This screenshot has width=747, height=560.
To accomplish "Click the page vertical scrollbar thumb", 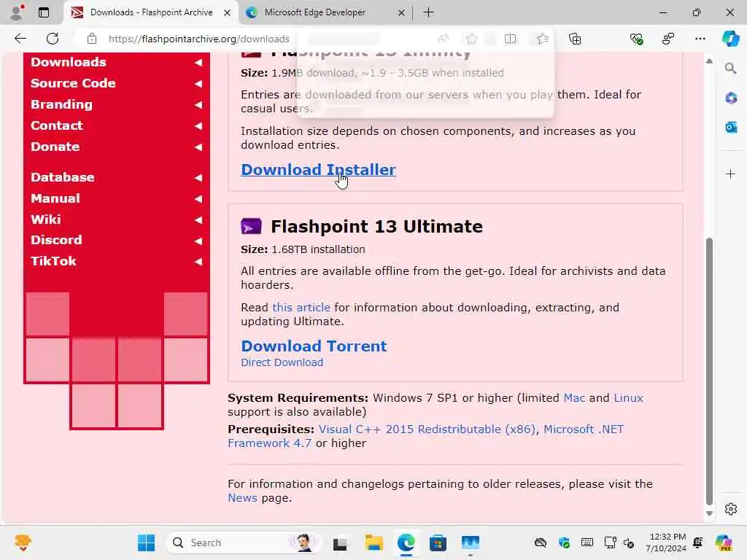I will pos(709,371).
